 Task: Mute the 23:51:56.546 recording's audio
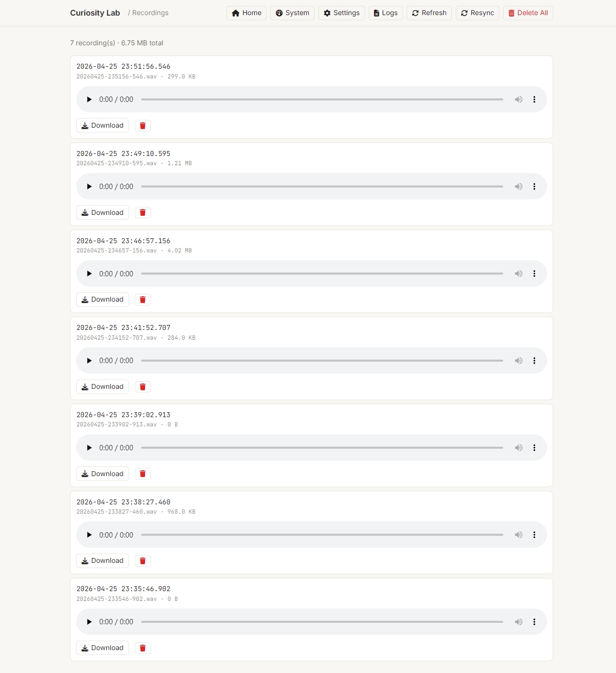pos(519,99)
